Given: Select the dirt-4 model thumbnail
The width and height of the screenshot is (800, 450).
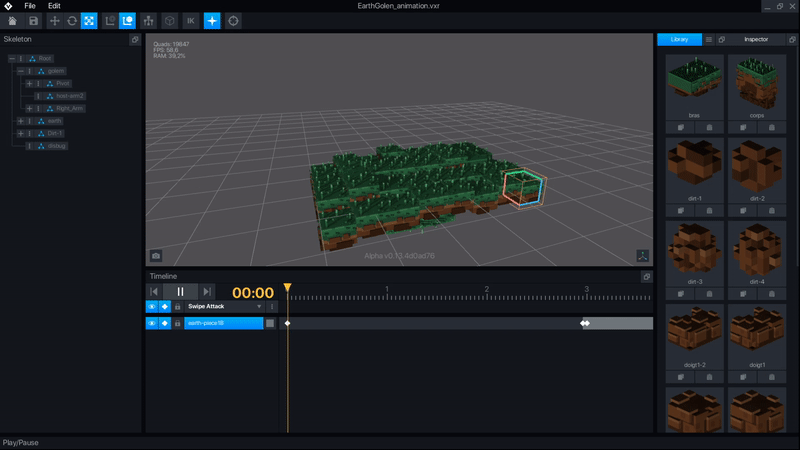Looking at the screenshot, I should click(757, 253).
